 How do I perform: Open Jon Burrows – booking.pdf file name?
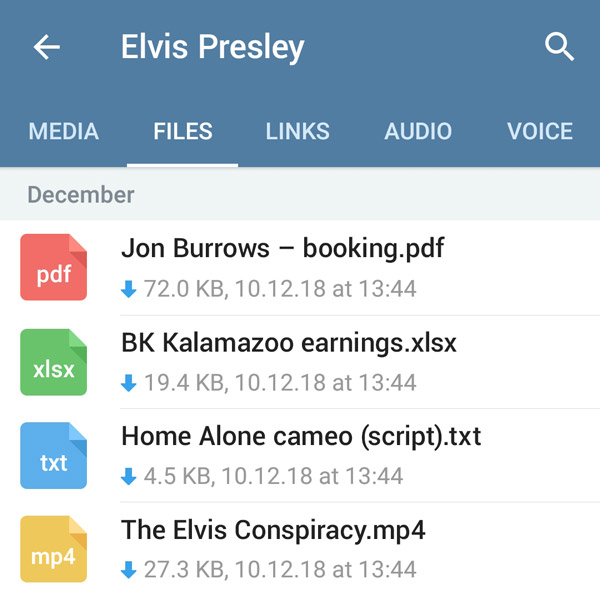click(282, 248)
